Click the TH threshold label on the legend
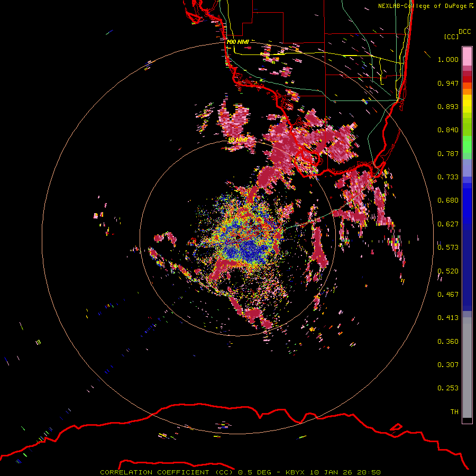The height and width of the screenshot is (476, 476). tap(454, 412)
